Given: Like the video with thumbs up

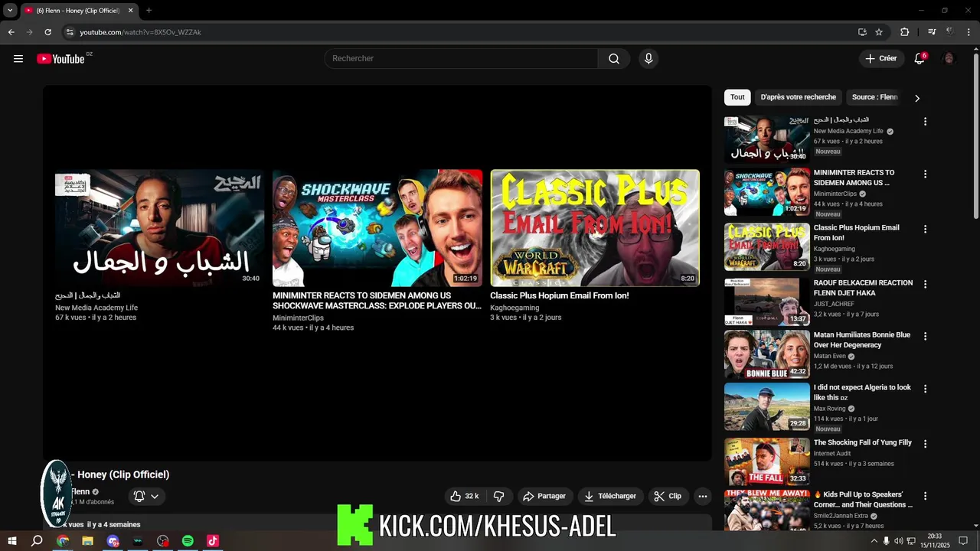Looking at the screenshot, I should pyautogui.click(x=466, y=496).
